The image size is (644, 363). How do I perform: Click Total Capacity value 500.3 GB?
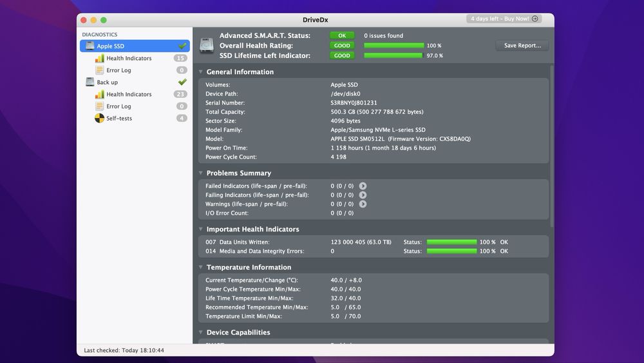[377, 112]
